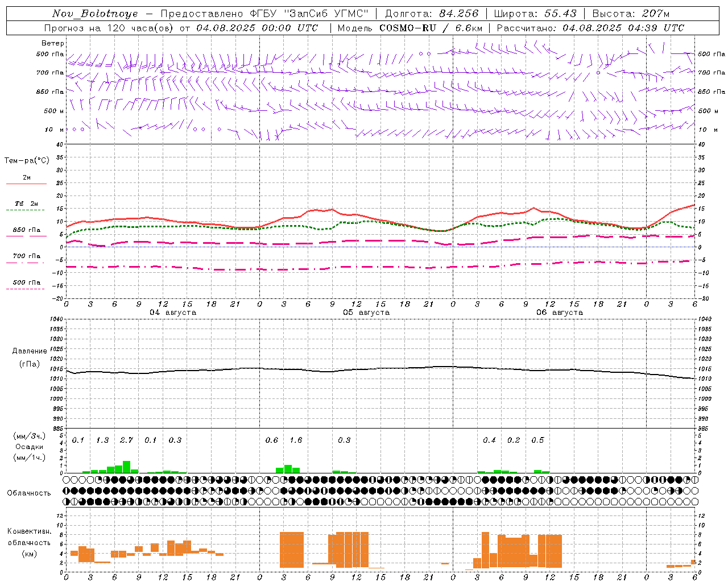Click the longitude value Долгота: 84.256
This screenshot has height=582, width=728.
pos(432,14)
